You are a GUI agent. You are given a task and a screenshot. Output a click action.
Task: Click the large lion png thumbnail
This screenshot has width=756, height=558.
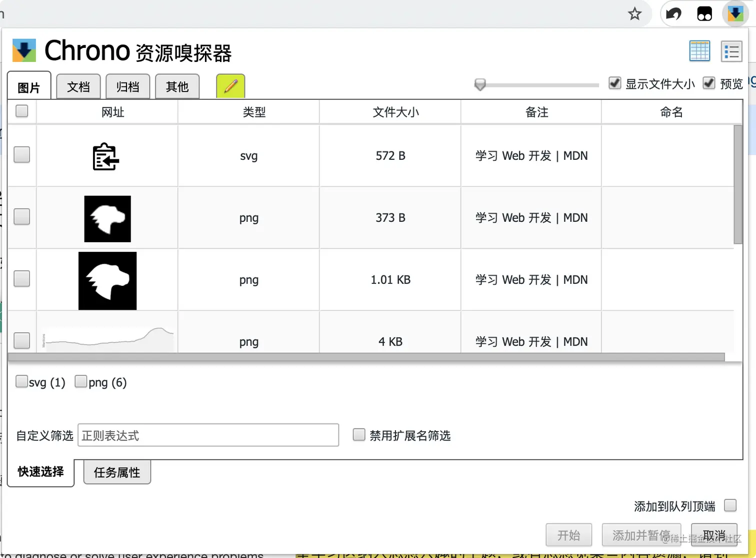click(x=107, y=281)
